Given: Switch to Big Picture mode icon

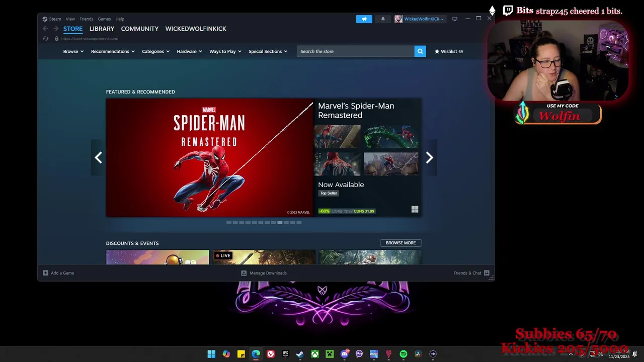Looking at the screenshot, I should pos(455,19).
